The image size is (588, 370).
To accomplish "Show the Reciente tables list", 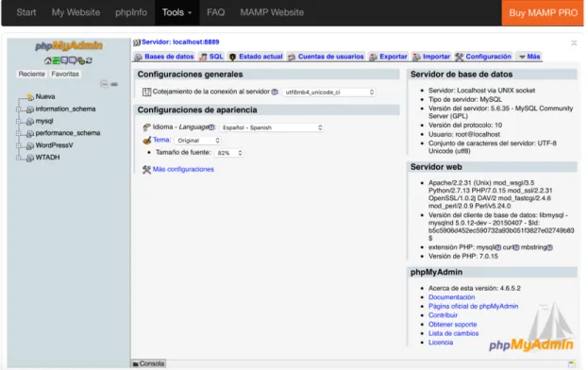I will click(31, 75).
